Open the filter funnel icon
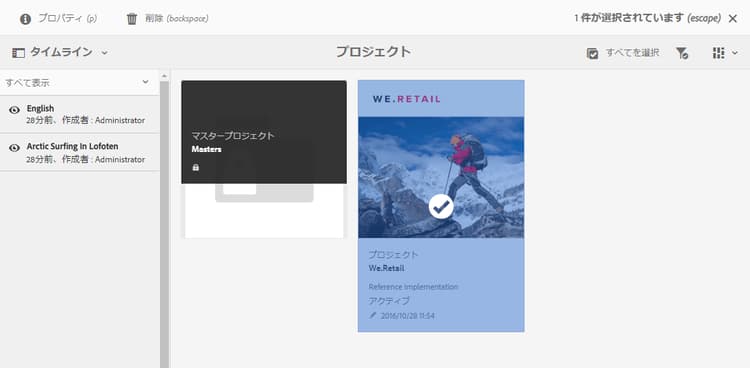The width and height of the screenshot is (750, 368). [x=682, y=53]
